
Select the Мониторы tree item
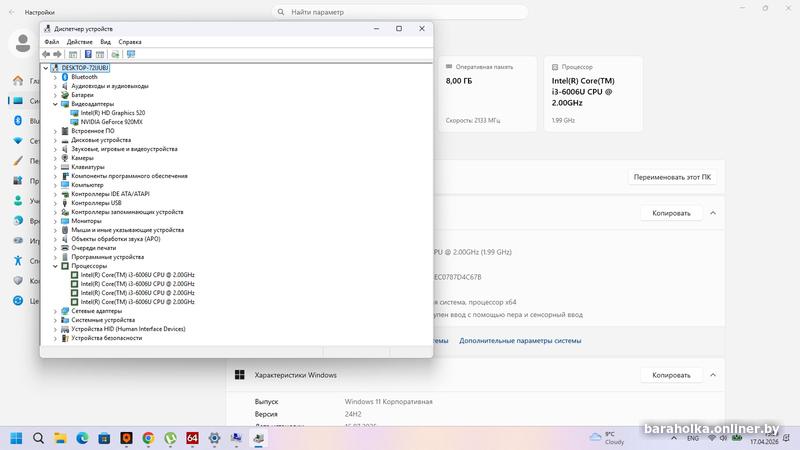point(86,221)
